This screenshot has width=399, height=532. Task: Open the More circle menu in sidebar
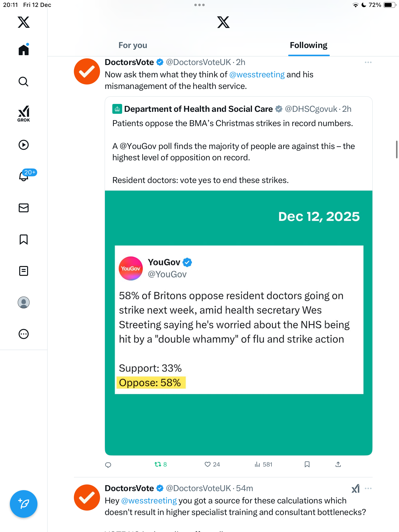[x=24, y=334]
